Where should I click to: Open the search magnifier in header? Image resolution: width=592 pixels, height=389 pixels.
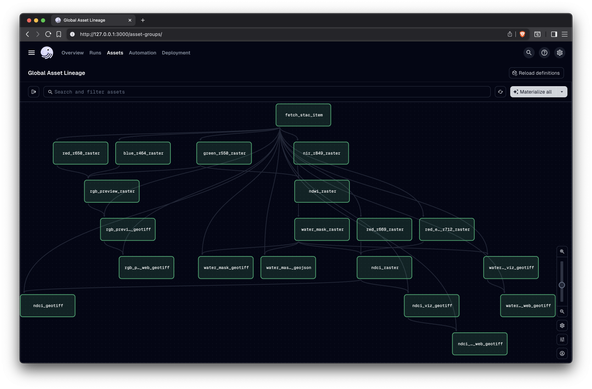point(529,53)
